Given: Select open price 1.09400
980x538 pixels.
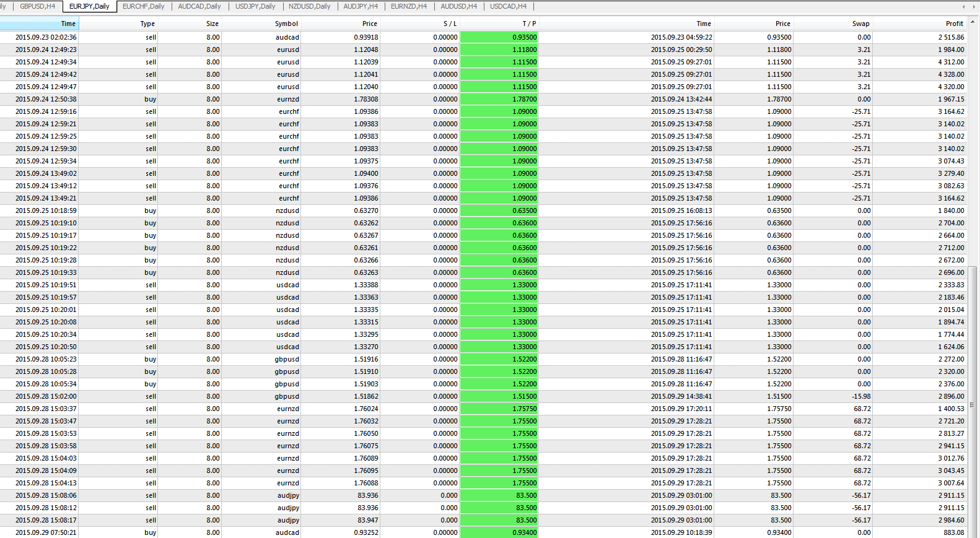Looking at the screenshot, I should coord(366,173).
